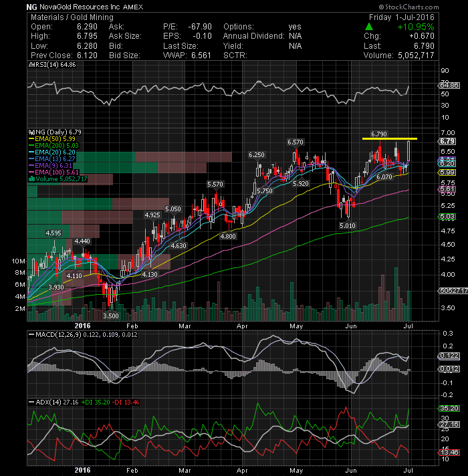This screenshot has width=468, height=476.
Task: Click the line icon before the RSI(14) legend
Action: [31, 65]
